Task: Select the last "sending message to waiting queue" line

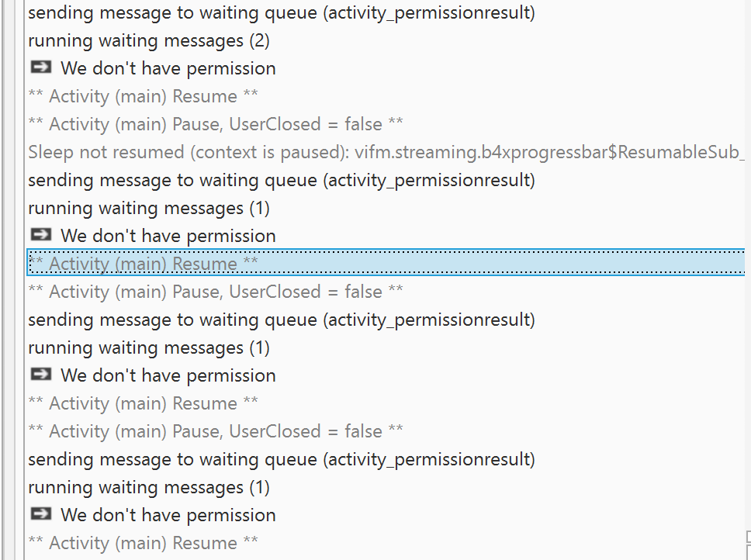Action: [282, 459]
